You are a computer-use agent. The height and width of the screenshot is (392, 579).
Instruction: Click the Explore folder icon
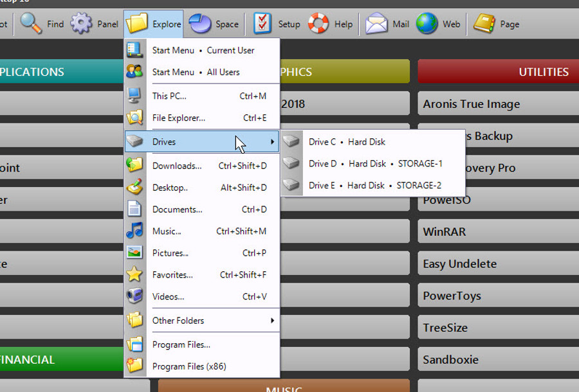pyautogui.click(x=136, y=24)
